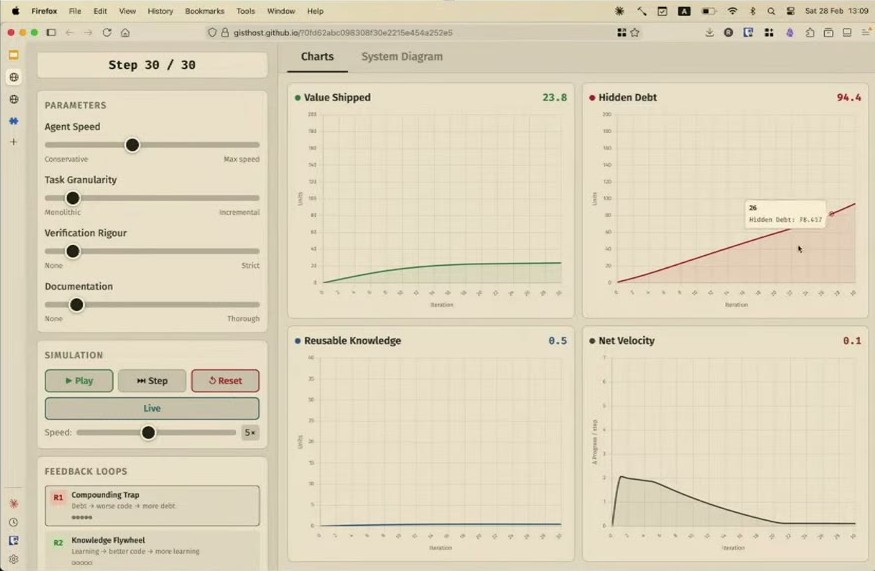Adjust the simulation Speed slider handle
Viewport: 875px width, 571px height.
148,433
